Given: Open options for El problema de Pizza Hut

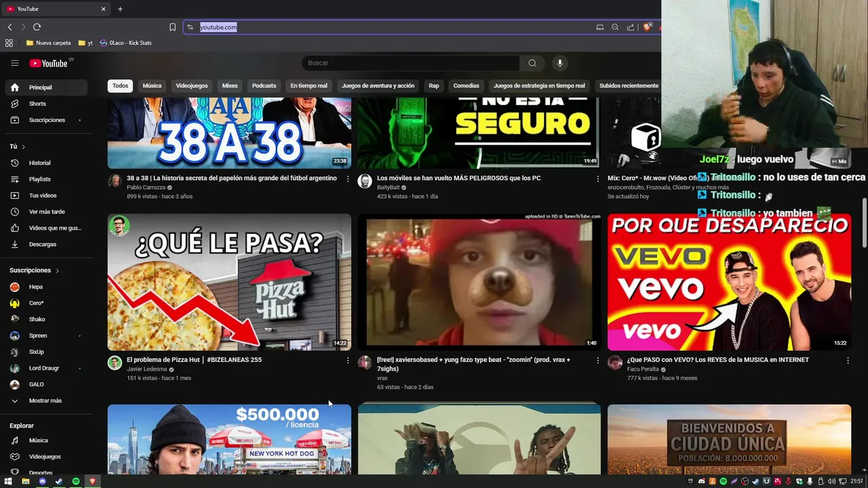Looking at the screenshot, I should coord(348,361).
